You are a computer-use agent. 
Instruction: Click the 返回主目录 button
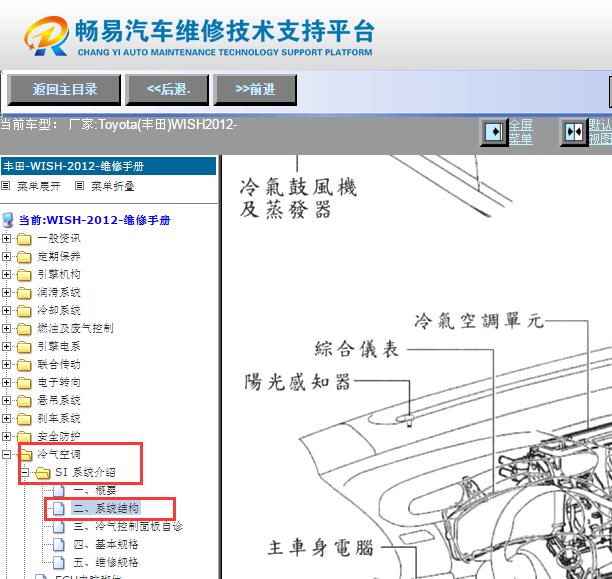[64, 90]
